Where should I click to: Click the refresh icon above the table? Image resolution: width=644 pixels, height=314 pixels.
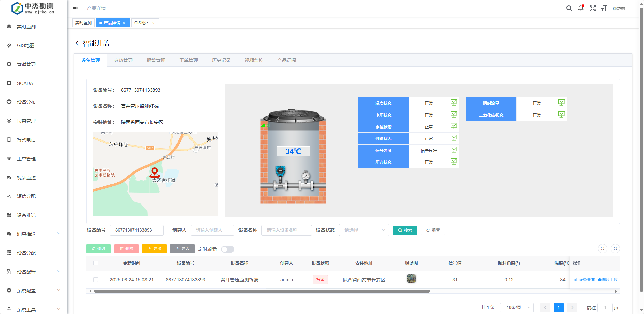[615, 249]
